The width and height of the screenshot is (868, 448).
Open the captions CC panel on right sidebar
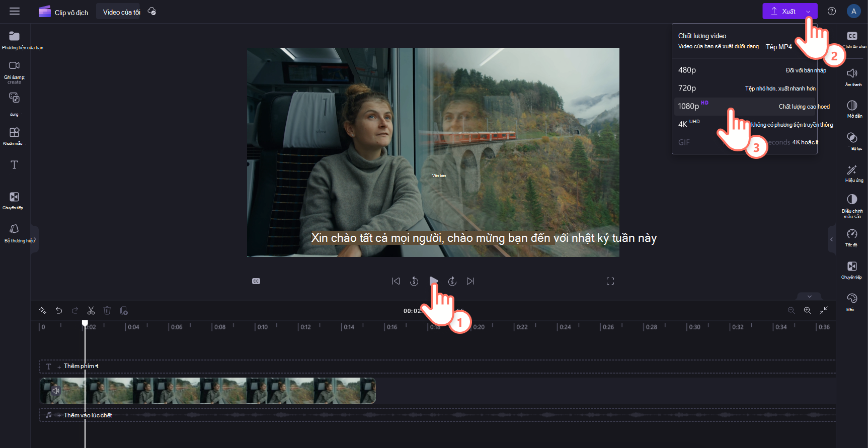tap(852, 36)
